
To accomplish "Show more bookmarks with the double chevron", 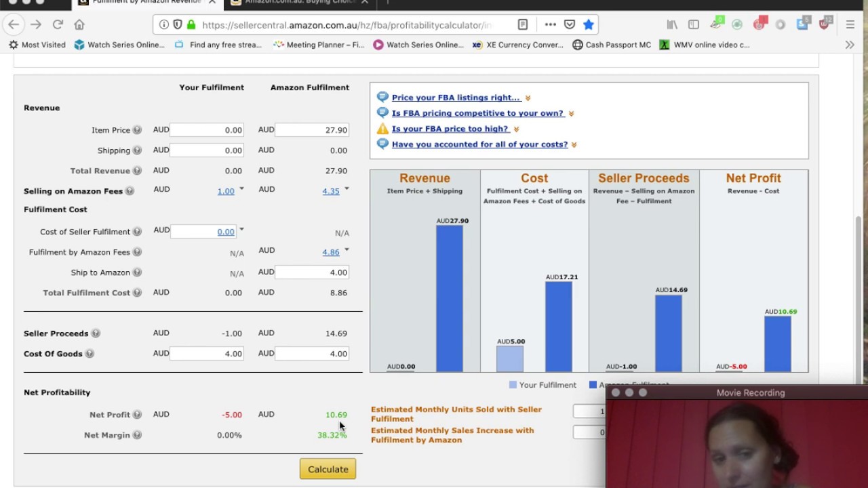I will pyautogui.click(x=850, y=45).
